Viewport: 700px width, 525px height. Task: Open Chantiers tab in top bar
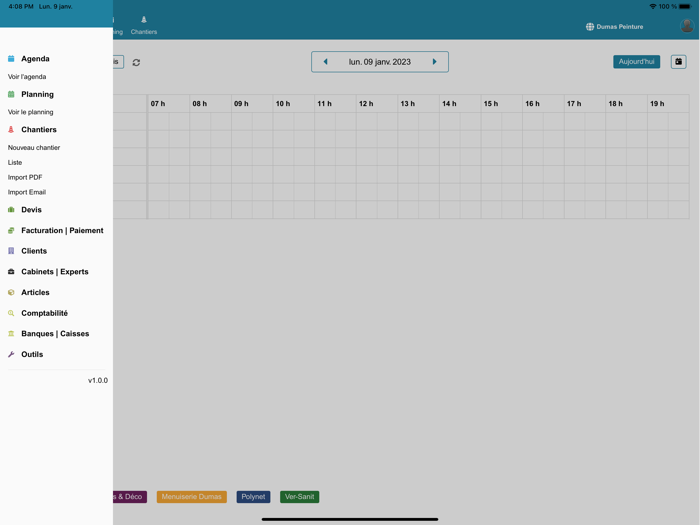(144, 25)
